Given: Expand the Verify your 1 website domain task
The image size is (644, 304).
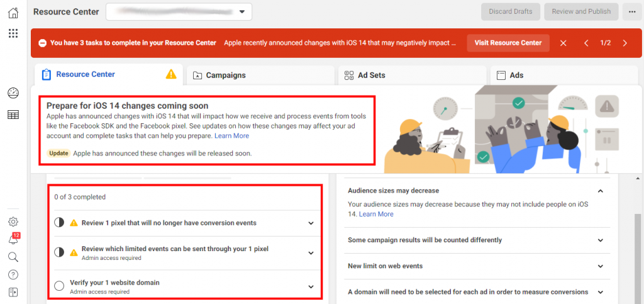Looking at the screenshot, I should tap(311, 286).
